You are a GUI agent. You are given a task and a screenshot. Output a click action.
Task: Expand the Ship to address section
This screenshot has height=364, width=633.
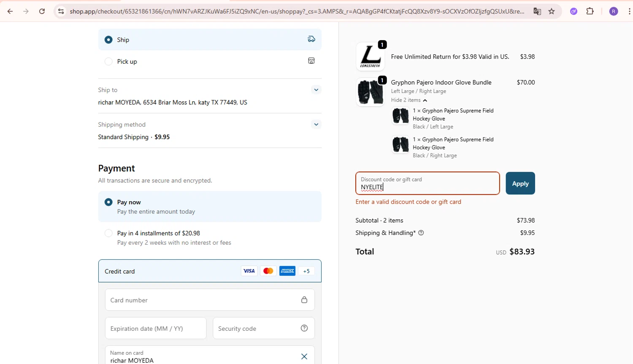coord(316,90)
